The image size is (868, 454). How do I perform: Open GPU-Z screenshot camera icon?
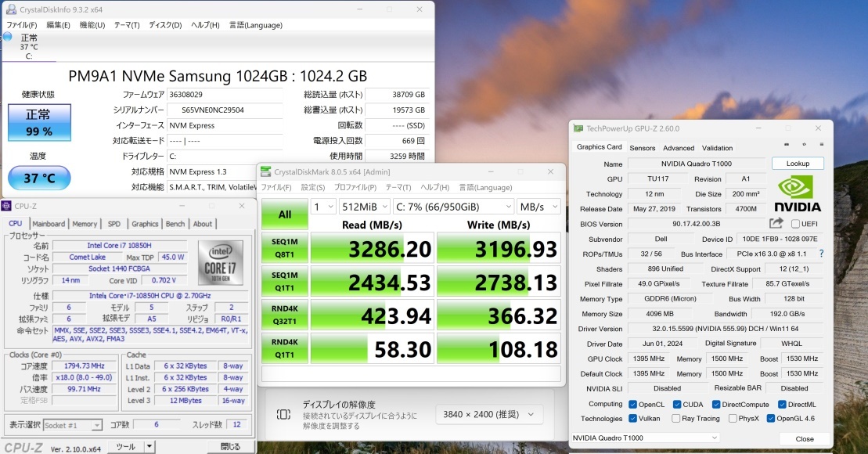point(786,145)
